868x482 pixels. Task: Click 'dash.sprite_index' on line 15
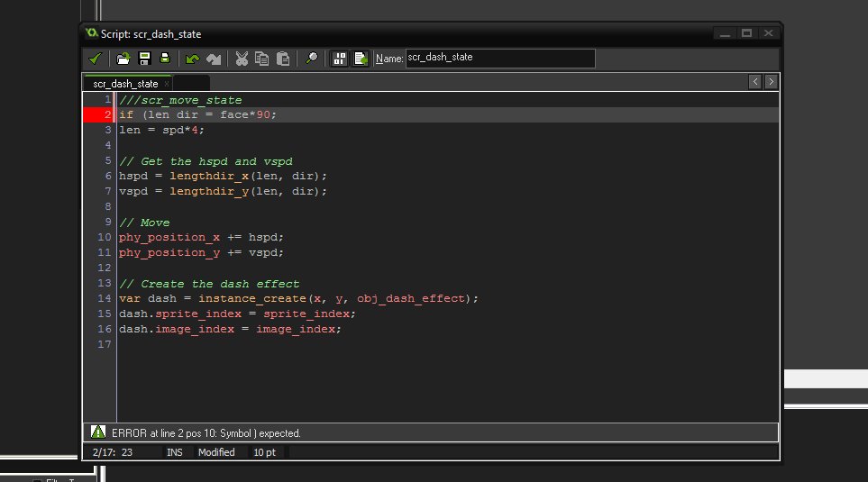pos(180,314)
